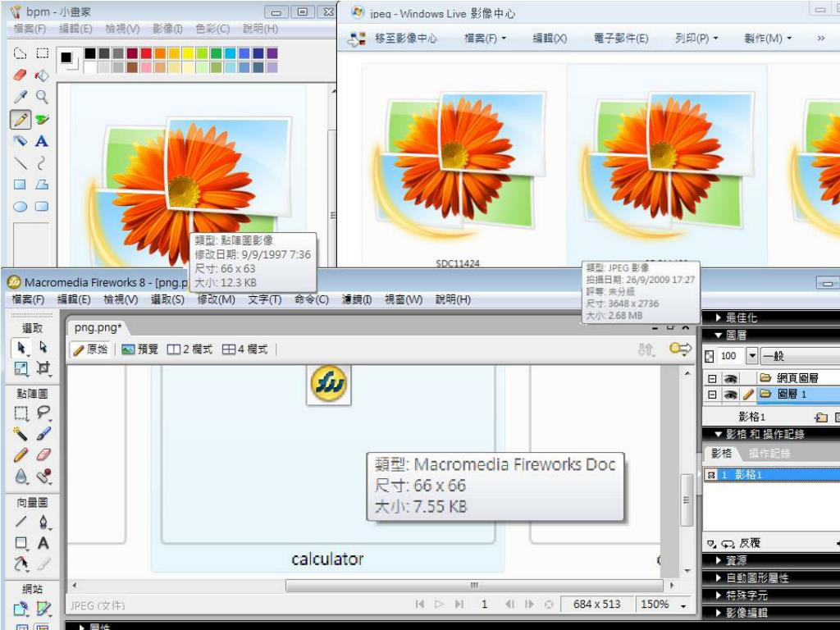Choose the Blur tool in Fireworks
This screenshot has height=630, width=840.
click(21, 477)
